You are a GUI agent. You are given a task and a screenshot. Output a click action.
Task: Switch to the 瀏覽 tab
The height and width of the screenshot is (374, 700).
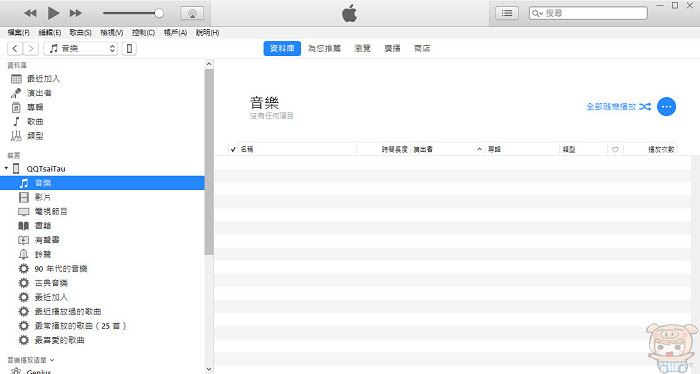click(362, 48)
